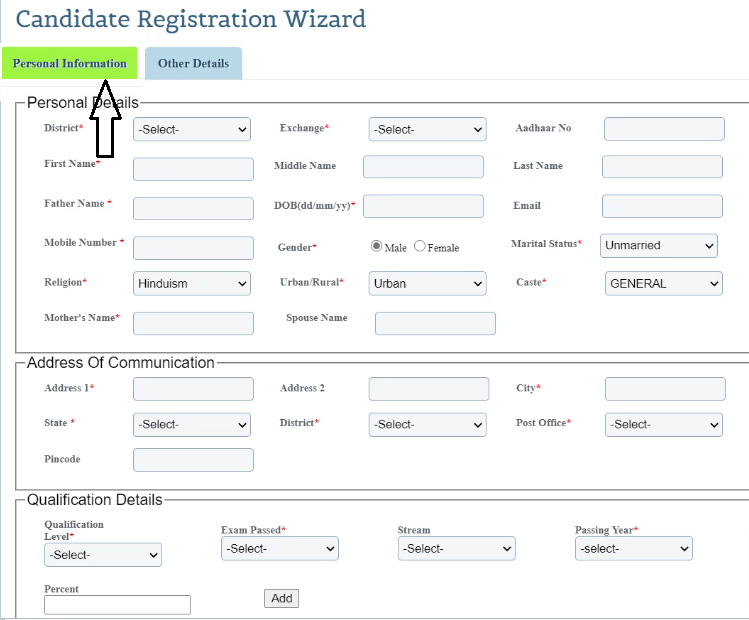
Task: Focus the DOB date field
Action: point(423,206)
